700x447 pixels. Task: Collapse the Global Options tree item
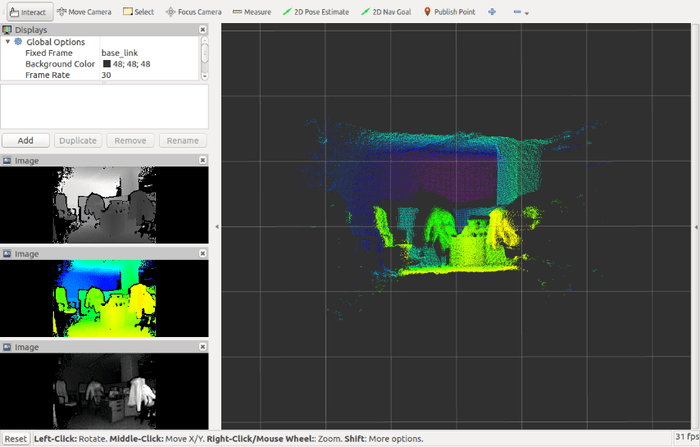coord(8,42)
